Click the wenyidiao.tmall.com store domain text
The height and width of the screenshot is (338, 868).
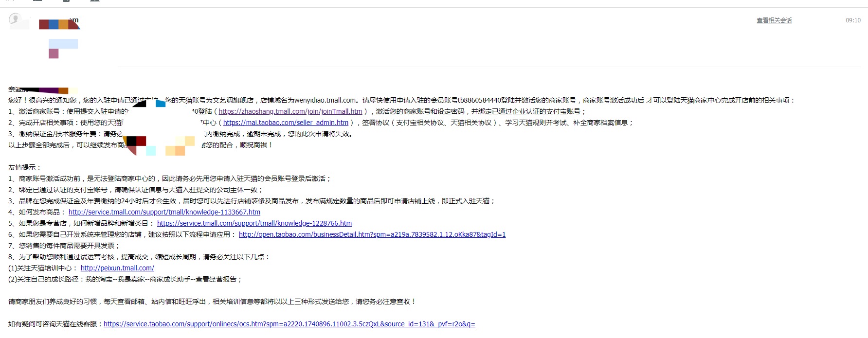tap(325, 101)
